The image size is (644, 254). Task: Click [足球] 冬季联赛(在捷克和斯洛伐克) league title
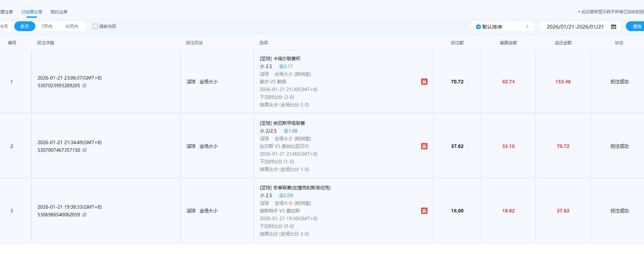coord(295,188)
